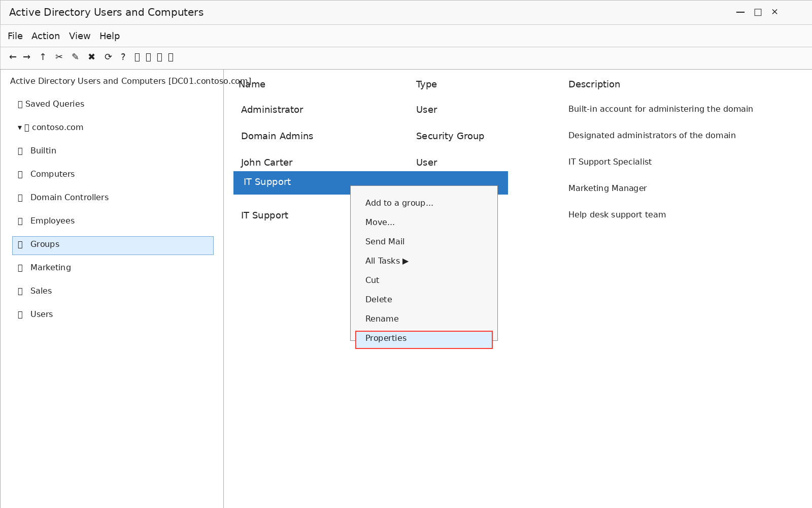This screenshot has width=812, height=508.
Task: Select the Sales OU
Action: (x=41, y=291)
